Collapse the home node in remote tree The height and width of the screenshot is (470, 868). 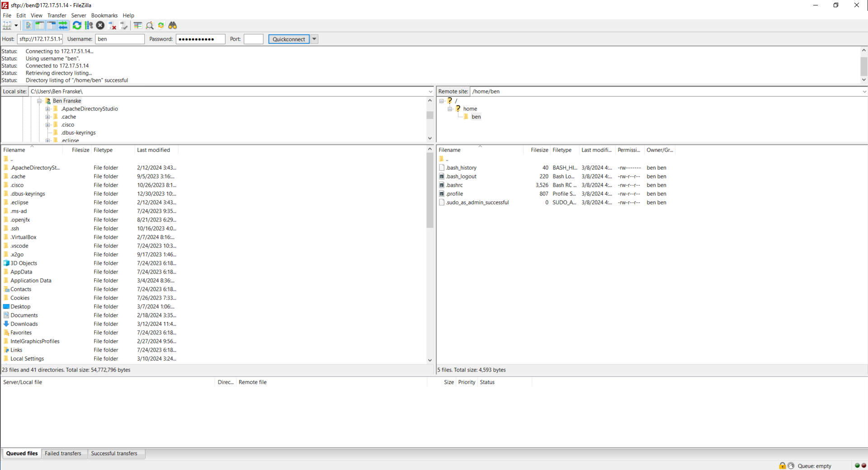[x=450, y=109]
